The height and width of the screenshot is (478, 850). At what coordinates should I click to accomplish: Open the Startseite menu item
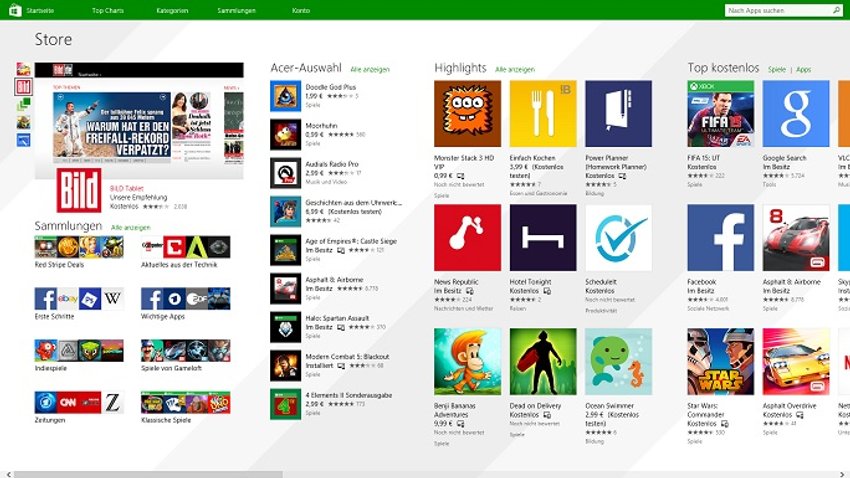(x=40, y=10)
